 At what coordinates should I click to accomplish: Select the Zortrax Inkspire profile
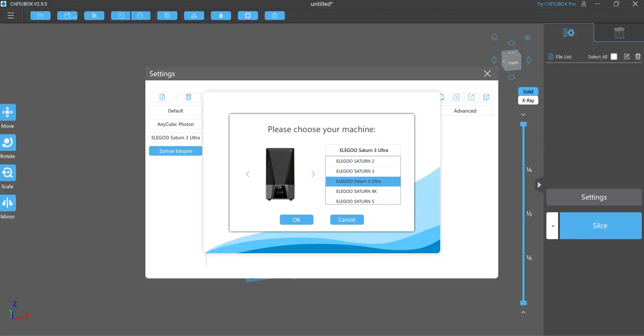click(175, 151)
